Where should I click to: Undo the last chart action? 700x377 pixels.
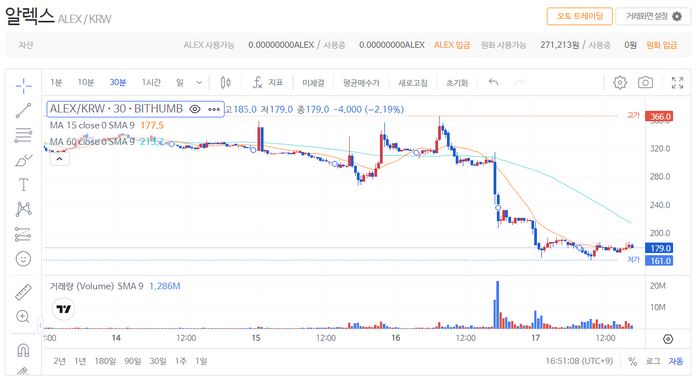pos(493,82)
